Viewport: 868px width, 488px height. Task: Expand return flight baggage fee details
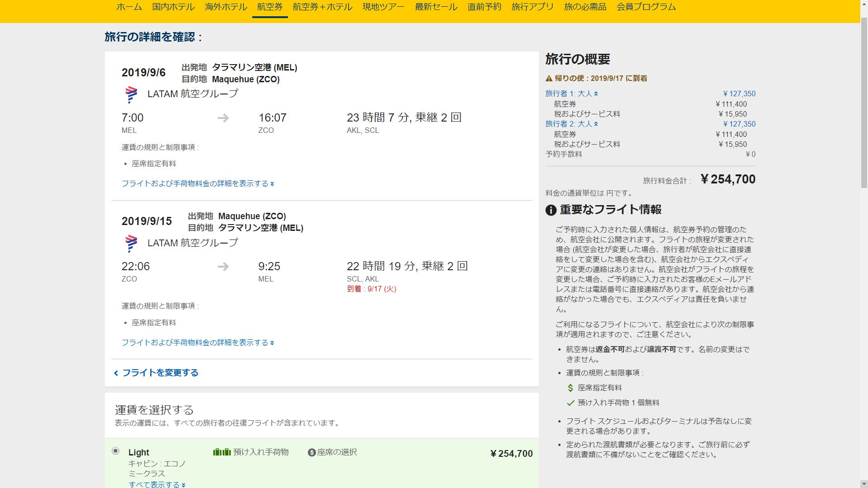[x=198, y=343]
